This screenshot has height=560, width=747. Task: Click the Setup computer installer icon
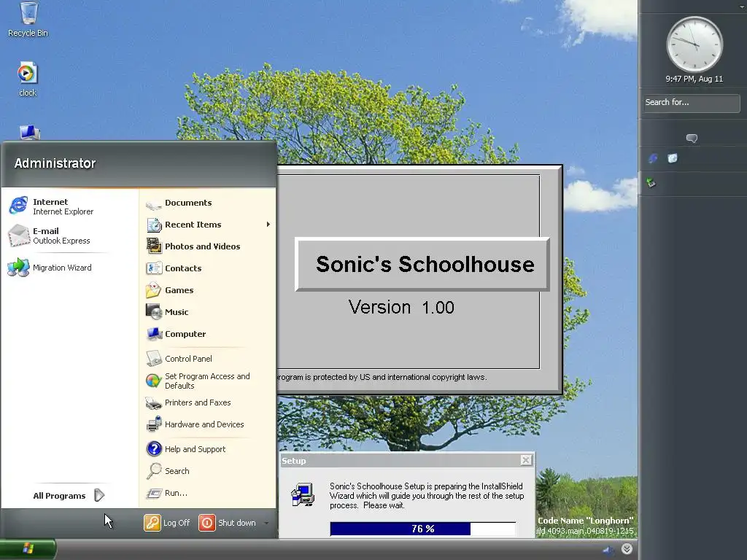point(303,494)
